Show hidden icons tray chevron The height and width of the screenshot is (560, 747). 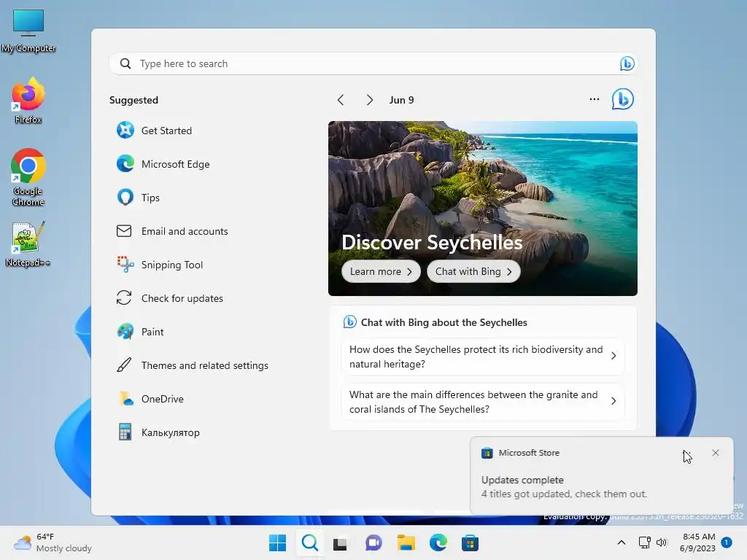(x=622, y=542)
